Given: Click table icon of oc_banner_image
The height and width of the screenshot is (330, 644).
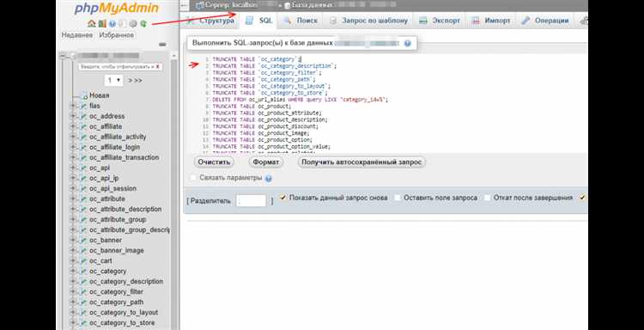Looking at the screenshot, I should (x=84, y=251).
